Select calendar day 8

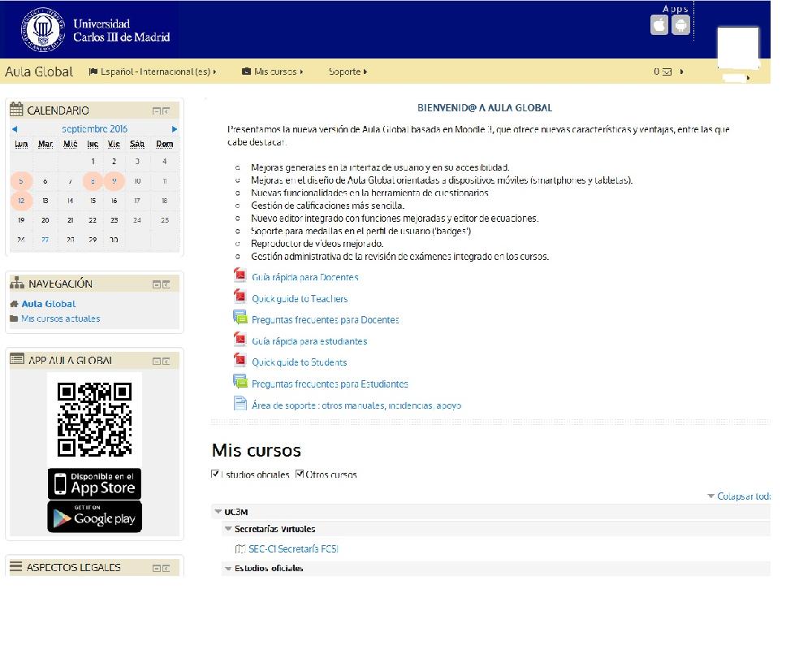coord(93,181)
